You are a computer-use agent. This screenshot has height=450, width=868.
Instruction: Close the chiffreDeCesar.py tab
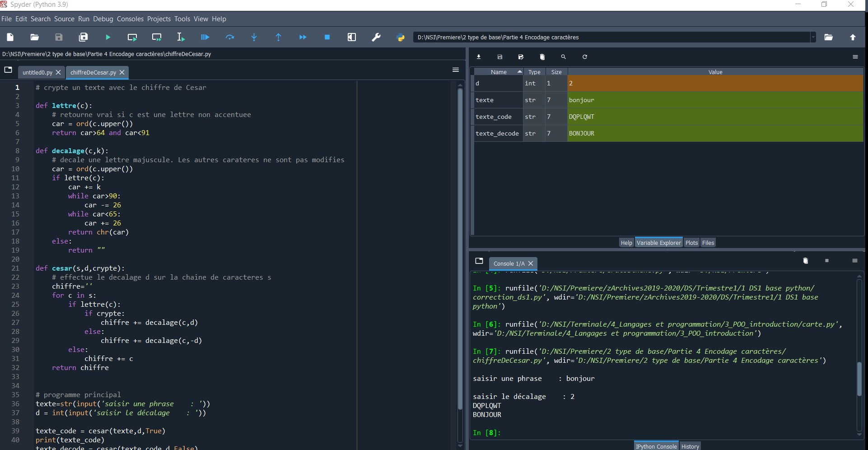[122, 72]
